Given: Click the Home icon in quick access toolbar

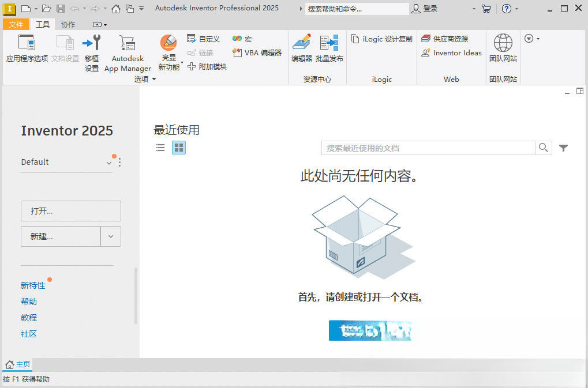Looking at the screenshot, I should 116,9.
